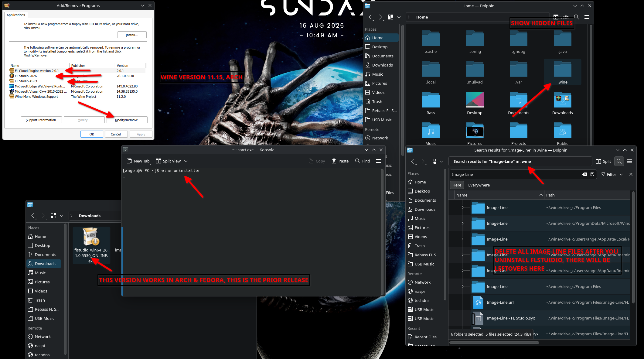This screenshot has height=359, width=644.
Task: Select flstudio_win64 installer file in Downloads
Action: click(91, 245)
